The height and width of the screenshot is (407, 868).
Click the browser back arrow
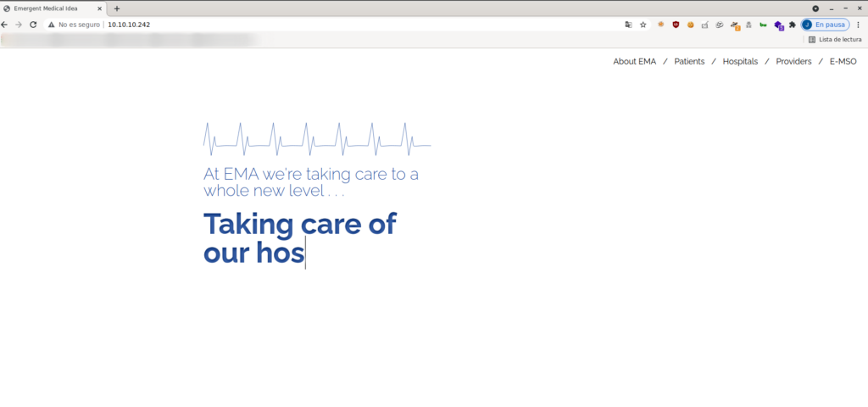5,25
